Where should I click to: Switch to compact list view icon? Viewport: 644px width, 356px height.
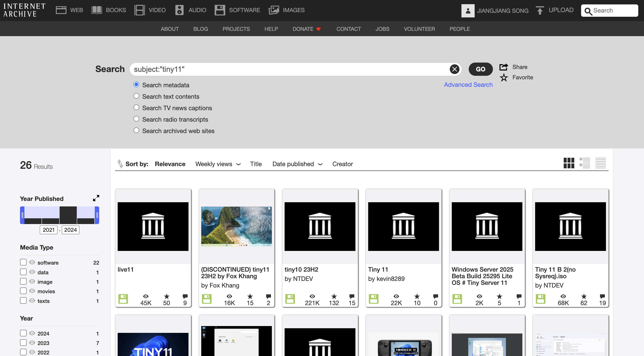(x=600, y=163)
